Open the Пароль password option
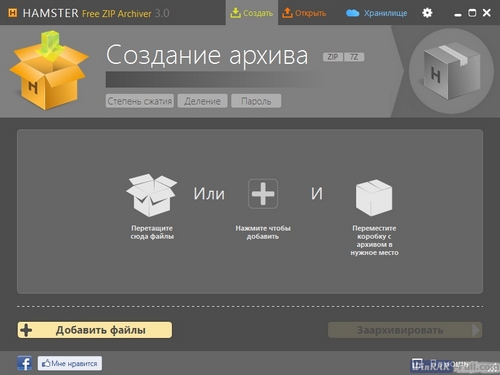Viewport: 500px width, 375px height. [x=256, y=101]
